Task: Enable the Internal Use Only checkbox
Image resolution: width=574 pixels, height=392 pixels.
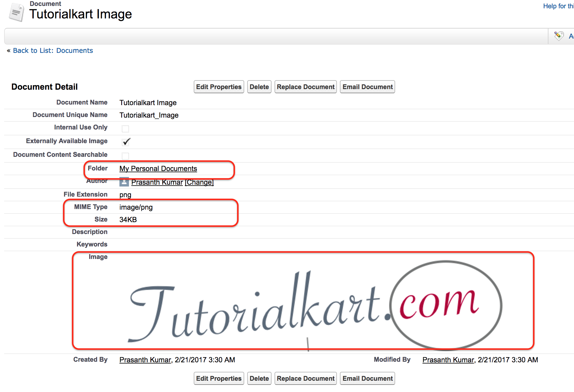Action: coord(125,129)
